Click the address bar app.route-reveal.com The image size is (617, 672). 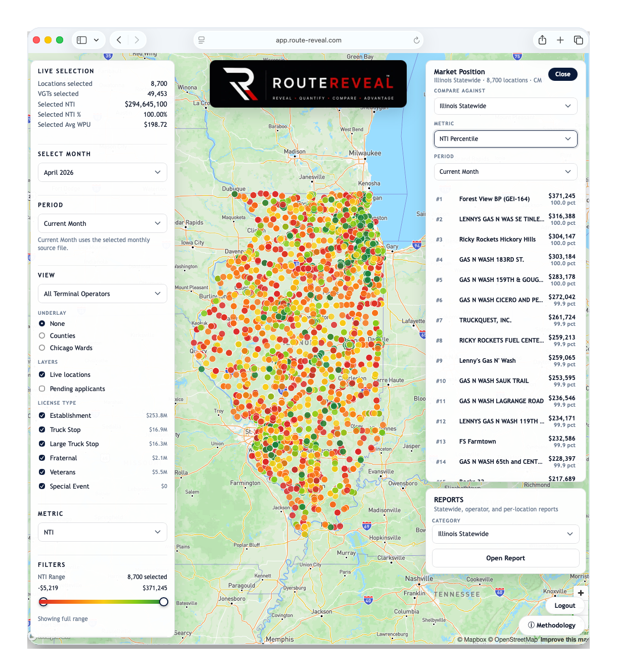(308, 40)
